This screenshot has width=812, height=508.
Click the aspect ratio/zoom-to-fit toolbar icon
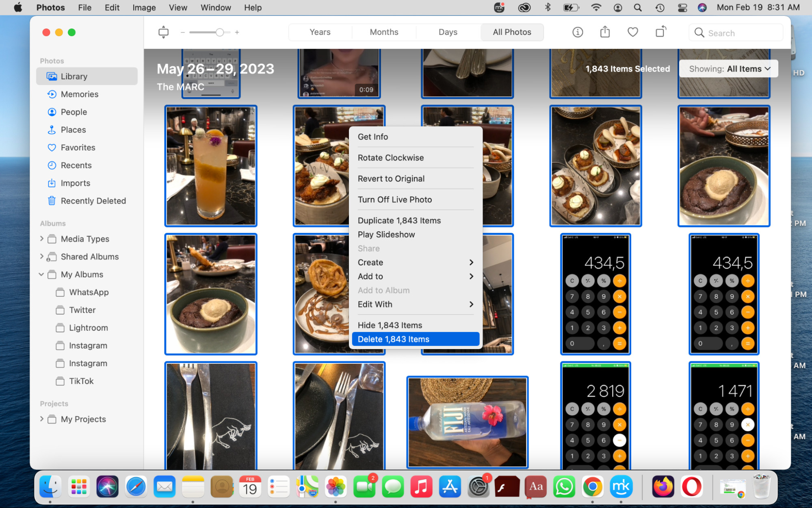(x=163, y=32)
